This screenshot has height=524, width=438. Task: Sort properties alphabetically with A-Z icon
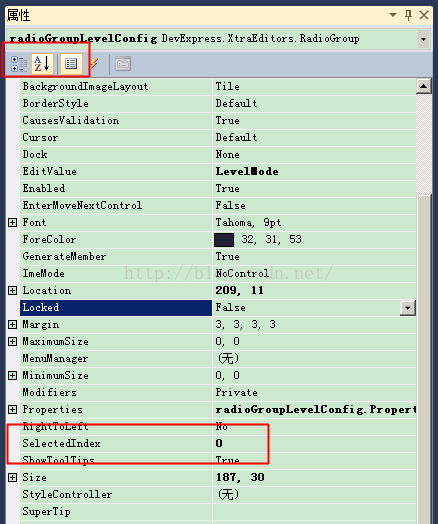(42, 64)
